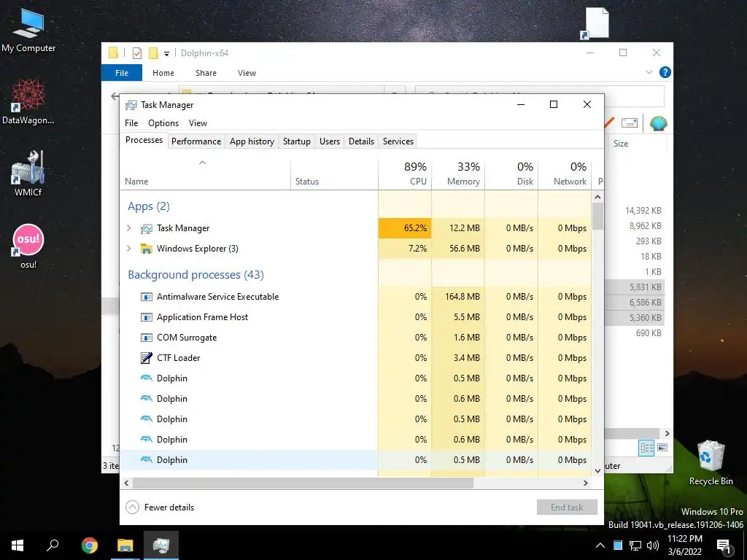
Task: Open Explorer help question mark icon
Action: pyautogui.click(x=665, y=72)
